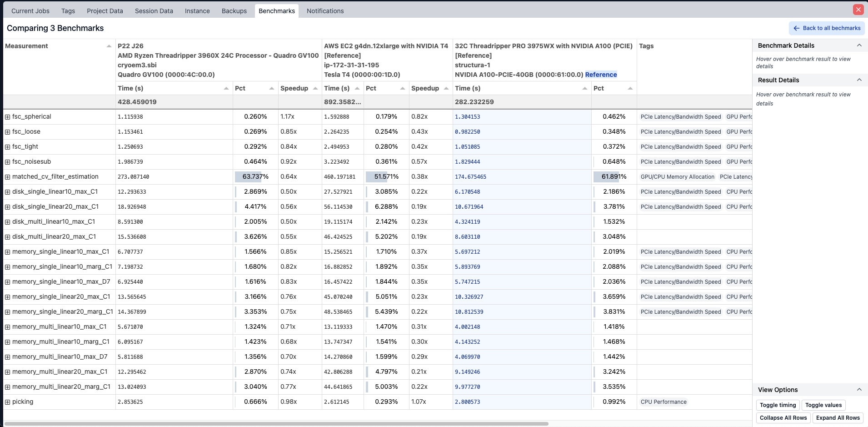
Task: Collapse the Result Details panel
Action: (859, 80)
